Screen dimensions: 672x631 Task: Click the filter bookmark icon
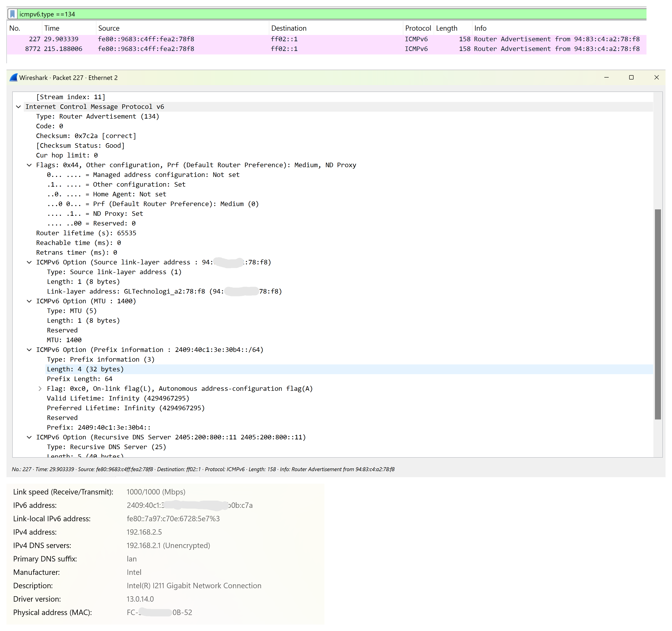tap(12, 14)
